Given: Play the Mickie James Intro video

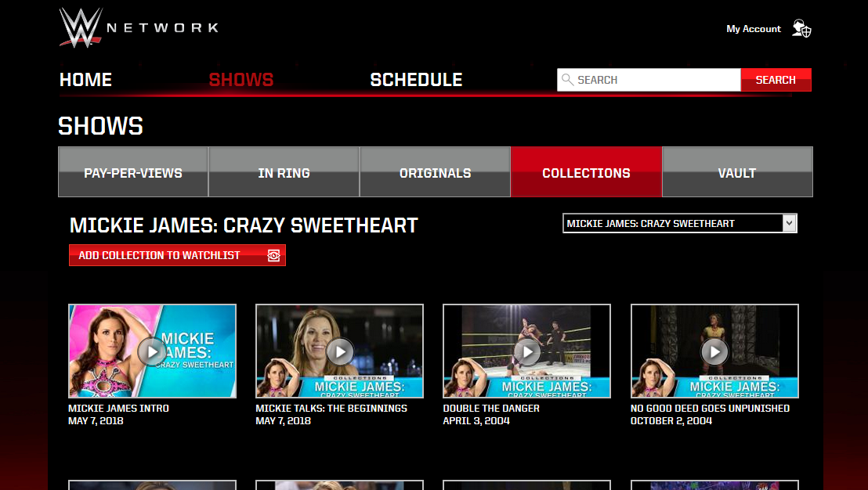Looking at the screenshot, I should coord(152,351).
